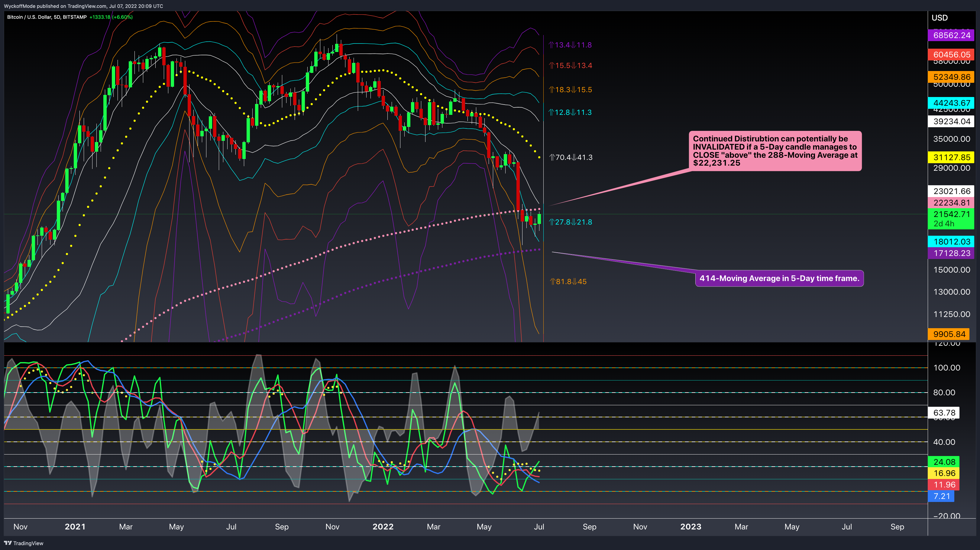The image size is (980, 550).
Task: Select the pink 22234.81 moving average label
Action: (952, 203)
